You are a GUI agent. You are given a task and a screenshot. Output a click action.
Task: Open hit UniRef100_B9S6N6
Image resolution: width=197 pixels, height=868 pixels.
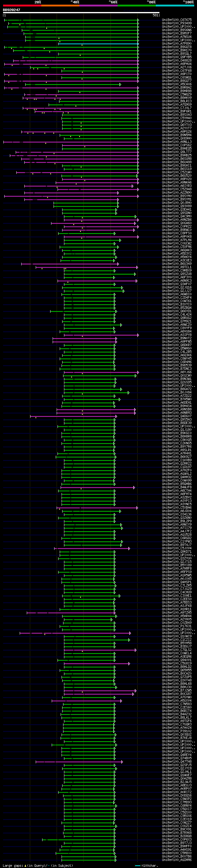(177, 30)
